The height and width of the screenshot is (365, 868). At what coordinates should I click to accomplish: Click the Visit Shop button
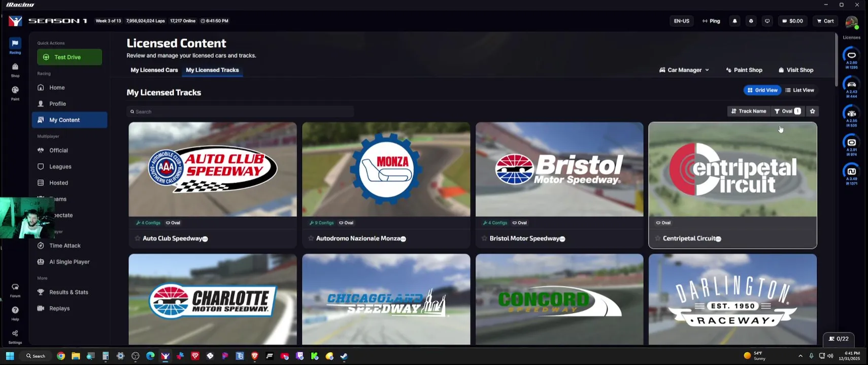point(796,70)
